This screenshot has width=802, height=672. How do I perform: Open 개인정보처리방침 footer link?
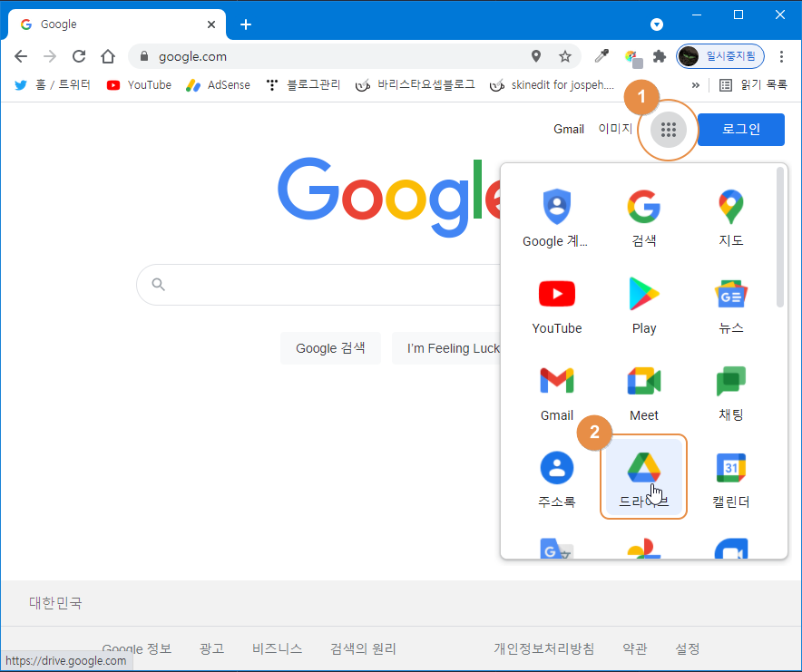tap(543, 648)
